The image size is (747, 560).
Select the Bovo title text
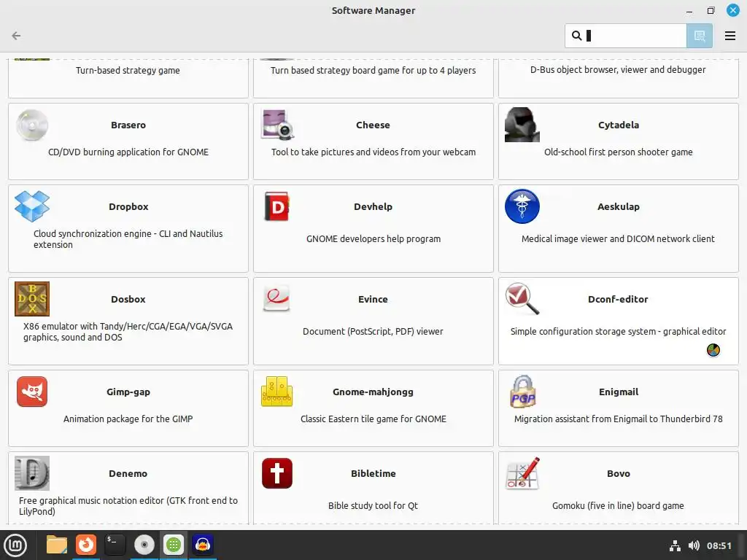(x=619, y=474)
